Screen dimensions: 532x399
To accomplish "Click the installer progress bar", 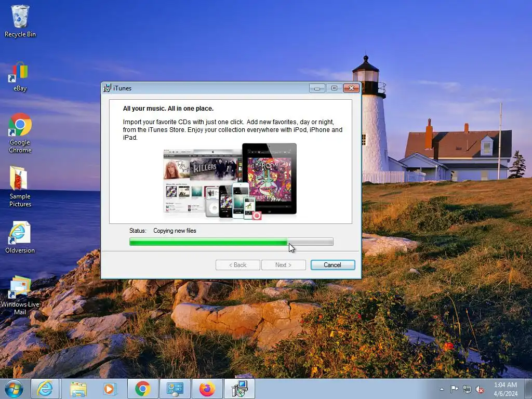I will [x=231, y=242].
